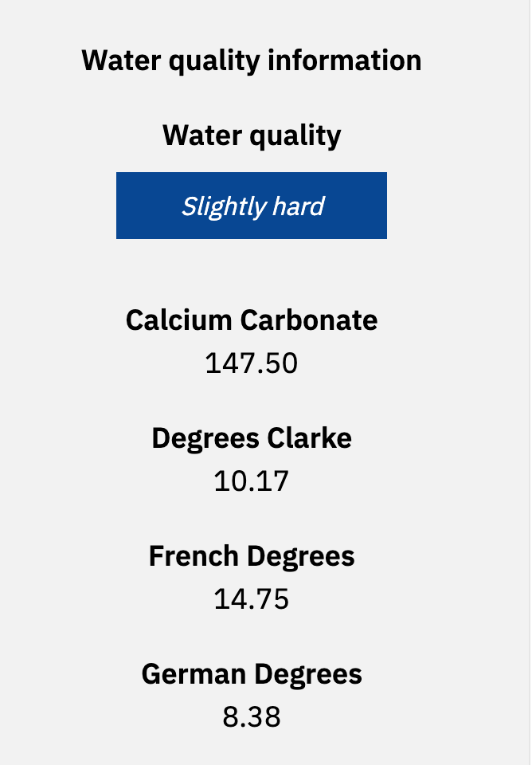Click the 10.17 Clarke value
The width and height of the screenshot is (532, 765).
[252, 481]
